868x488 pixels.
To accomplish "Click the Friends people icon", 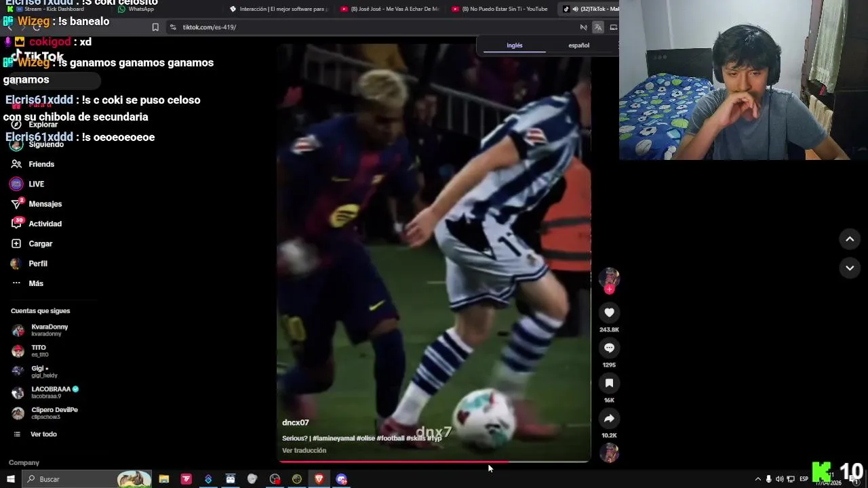I will (x=16, y=164).
